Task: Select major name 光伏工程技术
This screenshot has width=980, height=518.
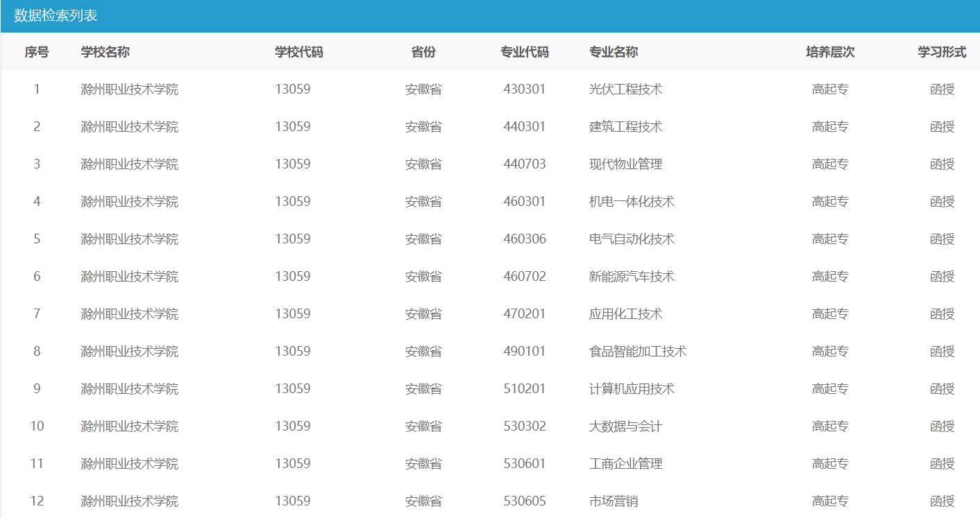Action: [x=626, y=89]
